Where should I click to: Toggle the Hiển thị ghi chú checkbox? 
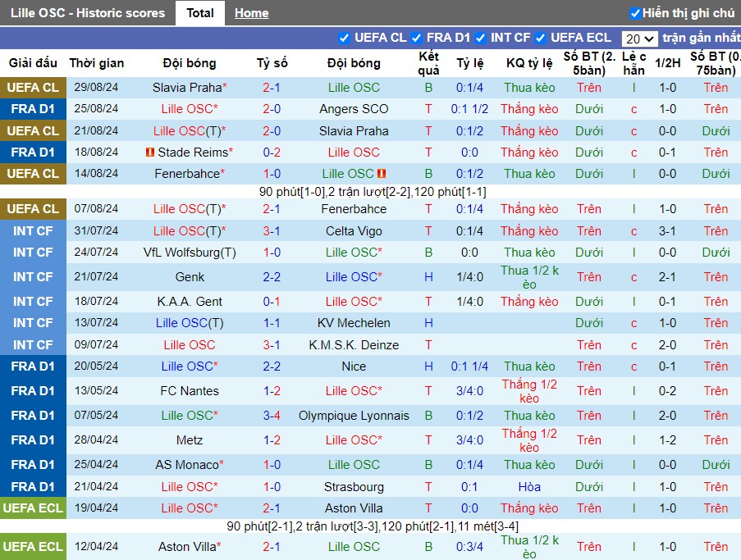pos(635,13)
